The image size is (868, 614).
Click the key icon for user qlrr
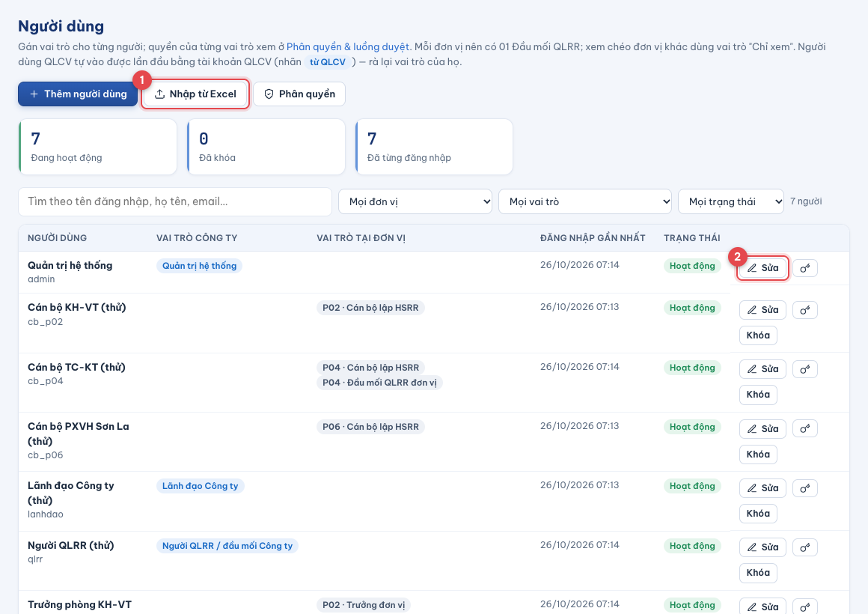coord(805,547)
